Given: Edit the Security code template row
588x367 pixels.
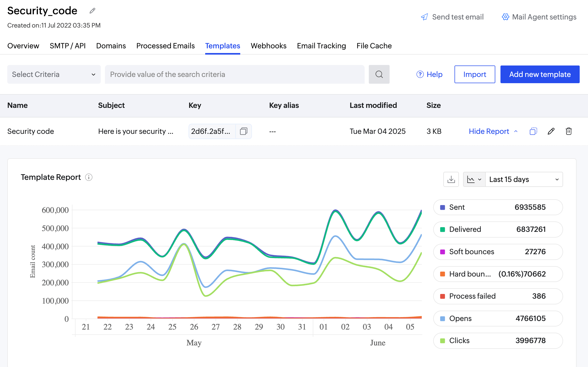Looking at the screenshot, I should pyautogui.click(x=551, y=131).
